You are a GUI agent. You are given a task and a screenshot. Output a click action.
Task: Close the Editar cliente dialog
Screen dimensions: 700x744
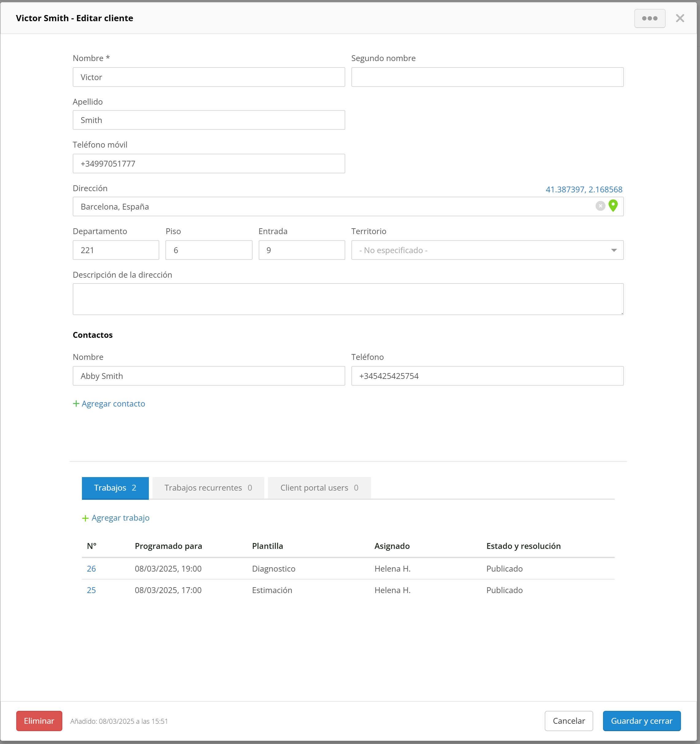click(680, 18)
